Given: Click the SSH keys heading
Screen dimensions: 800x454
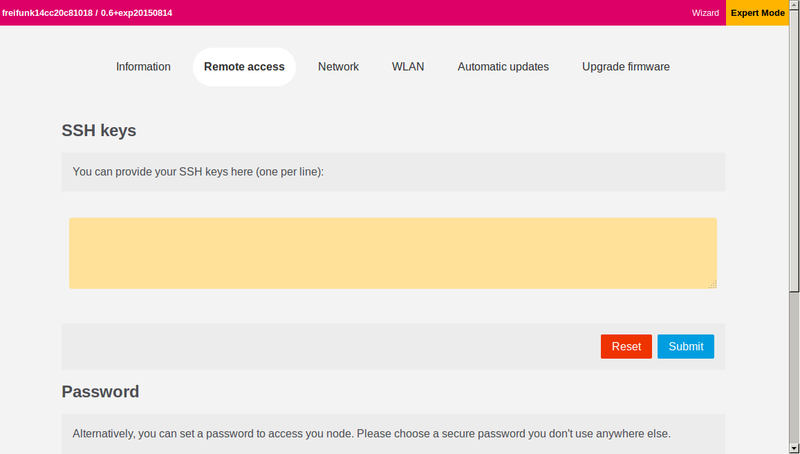Looking at the screenshot, I should click(99, 131).
